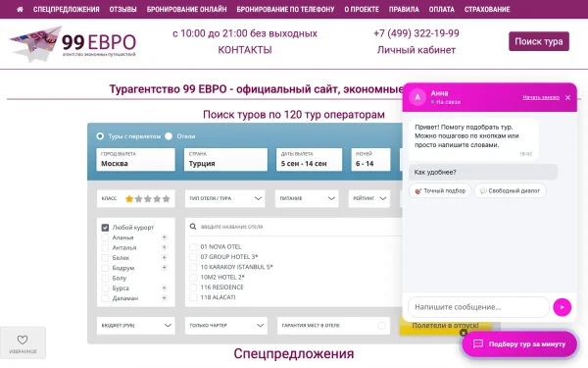Check the 118 ALACATI checkbox

(x=193, y=297)
